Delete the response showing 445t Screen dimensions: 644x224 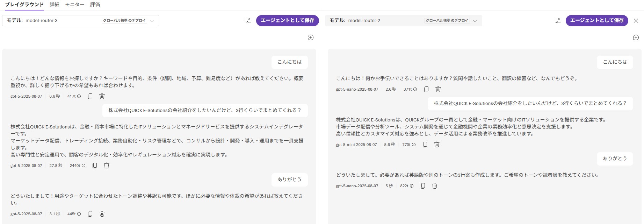[x=102, y=214]
